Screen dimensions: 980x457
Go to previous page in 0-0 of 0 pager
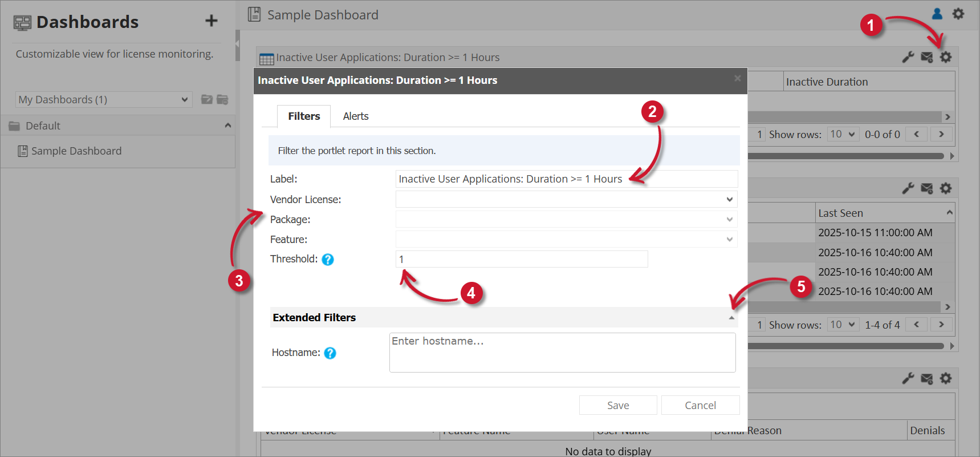tap(917, 135)
